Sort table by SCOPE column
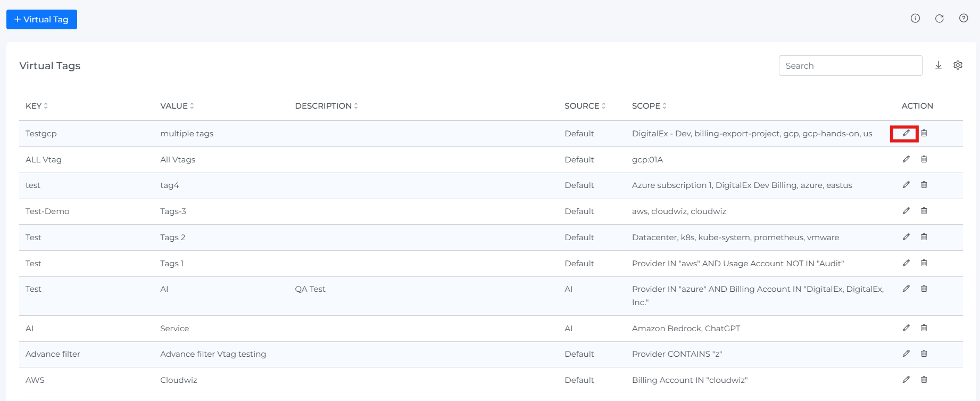 (x=649, y=106)
